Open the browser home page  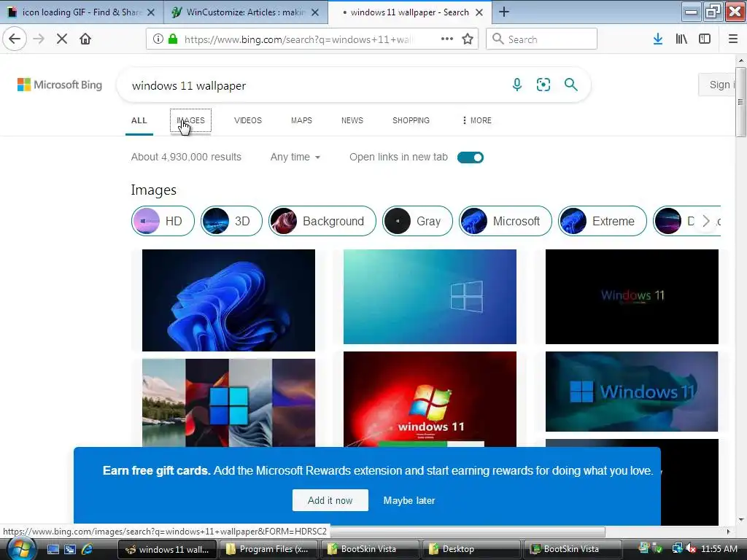tap(85, 39)
